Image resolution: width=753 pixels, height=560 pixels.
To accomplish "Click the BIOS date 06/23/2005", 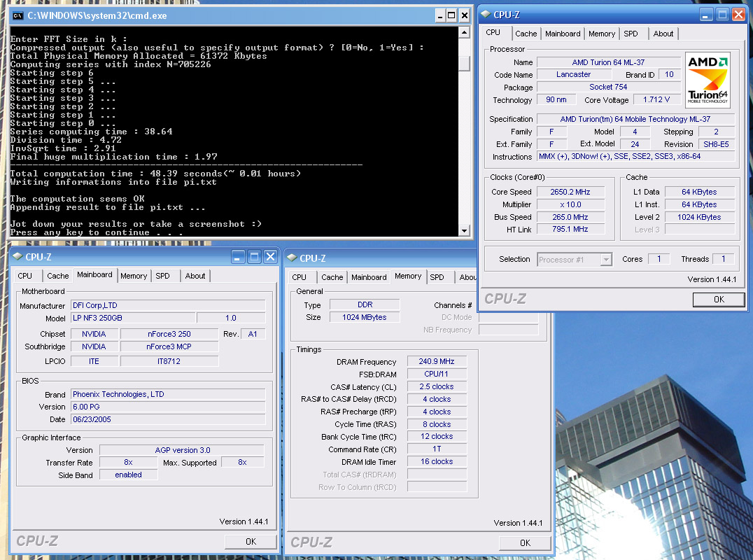I will (x=168, y=419).
